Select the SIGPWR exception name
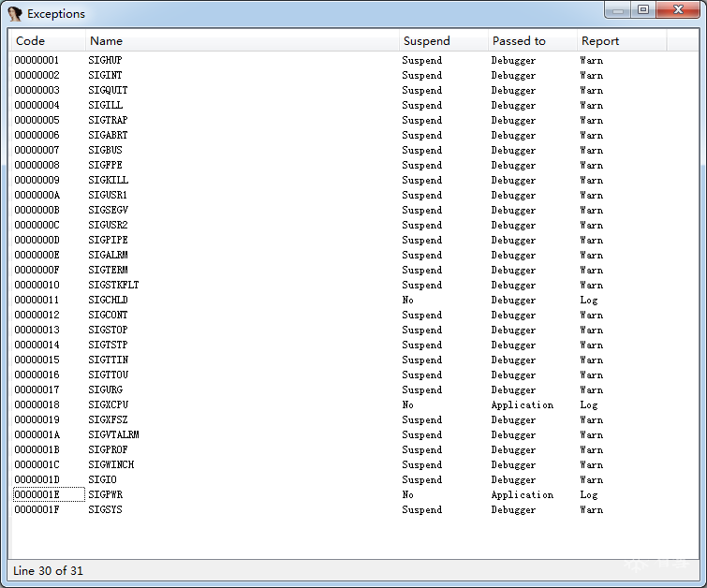The width and height of the screenshot is (707, 588). pos(105,494)
